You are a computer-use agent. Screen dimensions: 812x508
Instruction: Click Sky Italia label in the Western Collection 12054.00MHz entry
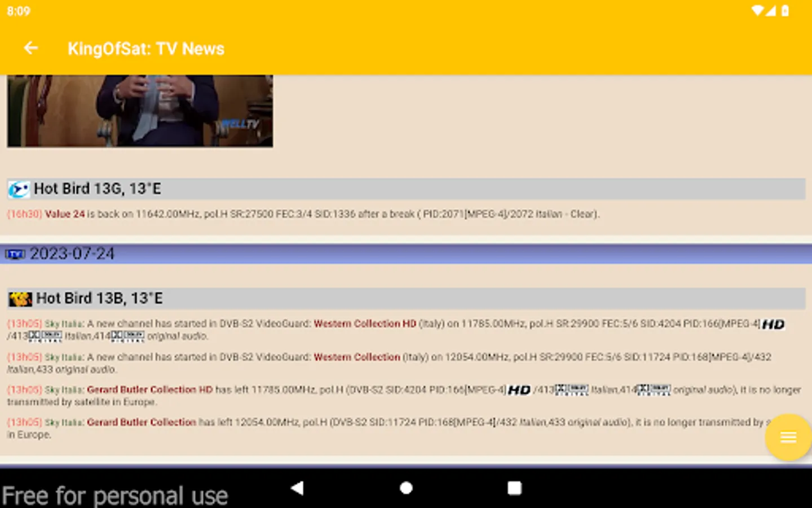[x=65, y=357]
